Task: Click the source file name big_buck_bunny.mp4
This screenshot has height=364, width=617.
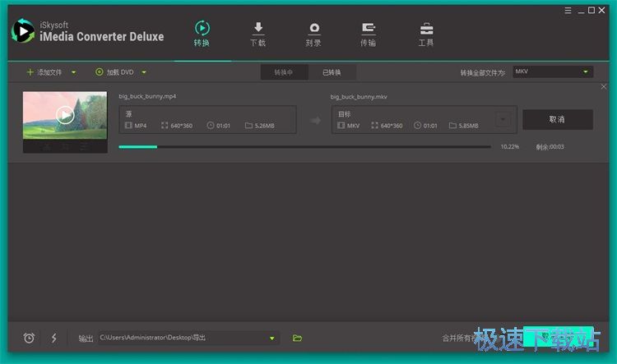Action: (x=147, y=96)
